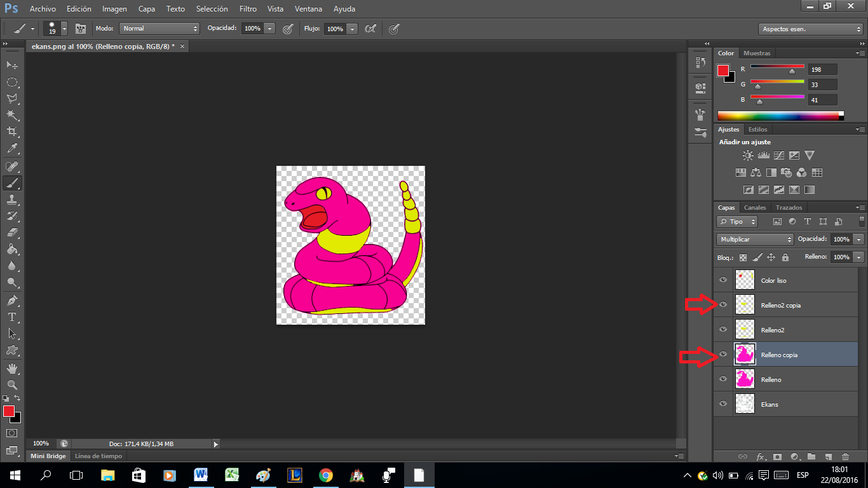
Task: Hide the Relleno copia layer
Action: click(x=723, y=355)
